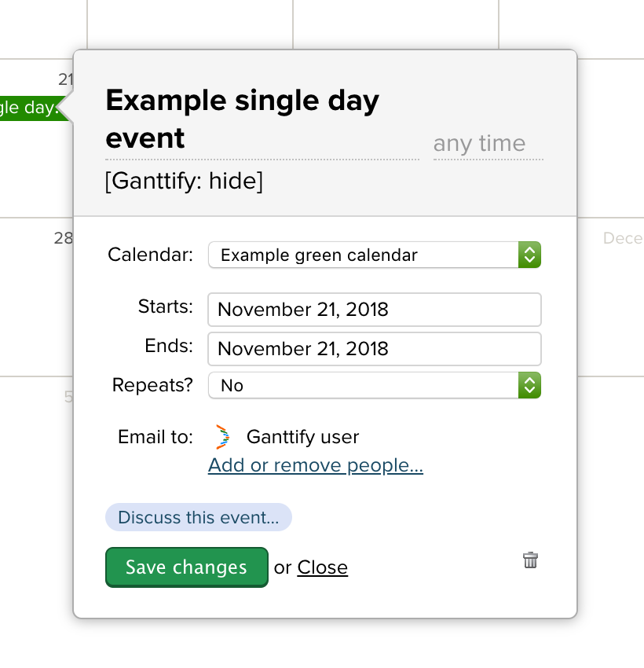
Task: Click Save changes
Action: (x=186, y=567)
